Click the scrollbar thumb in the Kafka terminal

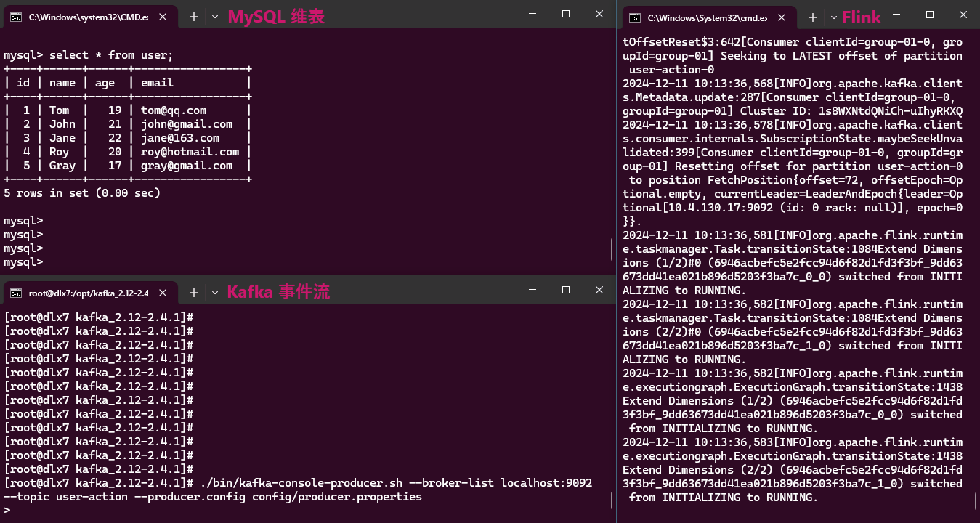[x=612, y=500]
